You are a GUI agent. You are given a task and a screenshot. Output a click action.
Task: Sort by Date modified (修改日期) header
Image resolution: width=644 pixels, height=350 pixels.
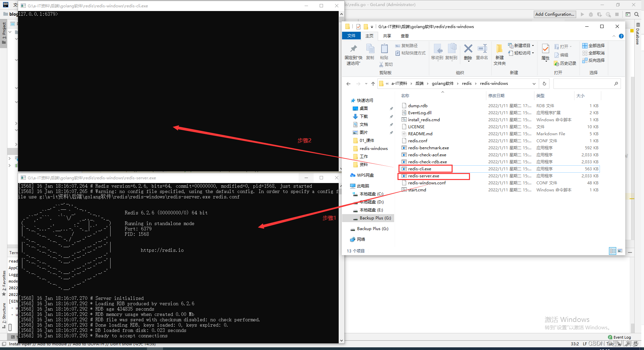coord(496,96)
